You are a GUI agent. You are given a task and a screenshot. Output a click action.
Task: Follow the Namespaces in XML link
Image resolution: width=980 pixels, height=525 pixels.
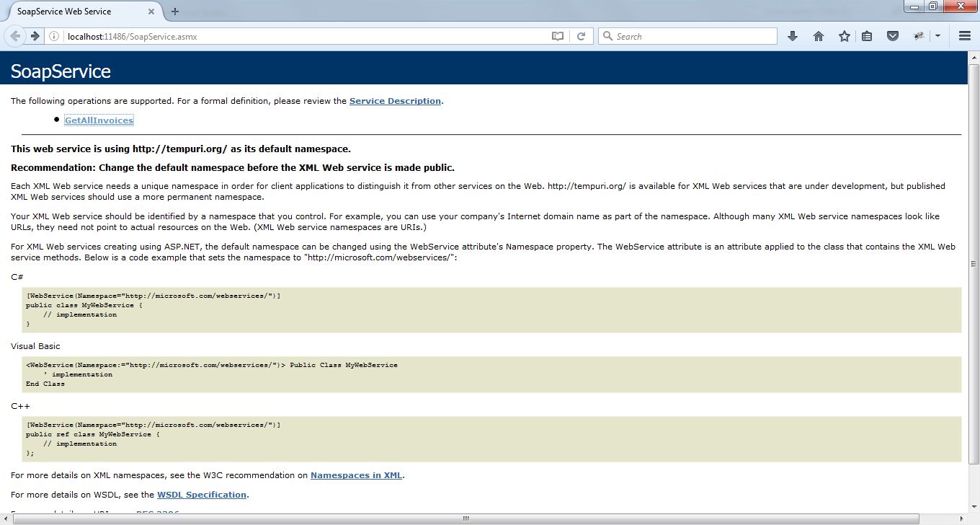356,475
